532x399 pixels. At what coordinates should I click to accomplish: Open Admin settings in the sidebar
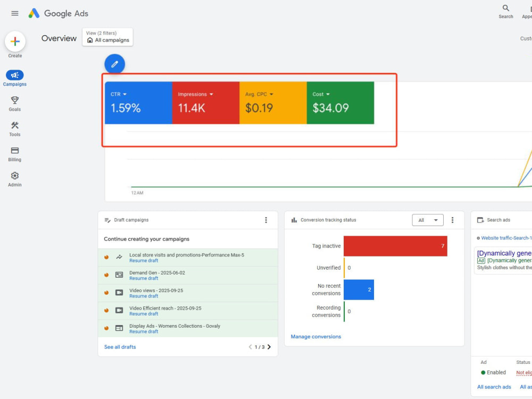(x=14, y=179)
